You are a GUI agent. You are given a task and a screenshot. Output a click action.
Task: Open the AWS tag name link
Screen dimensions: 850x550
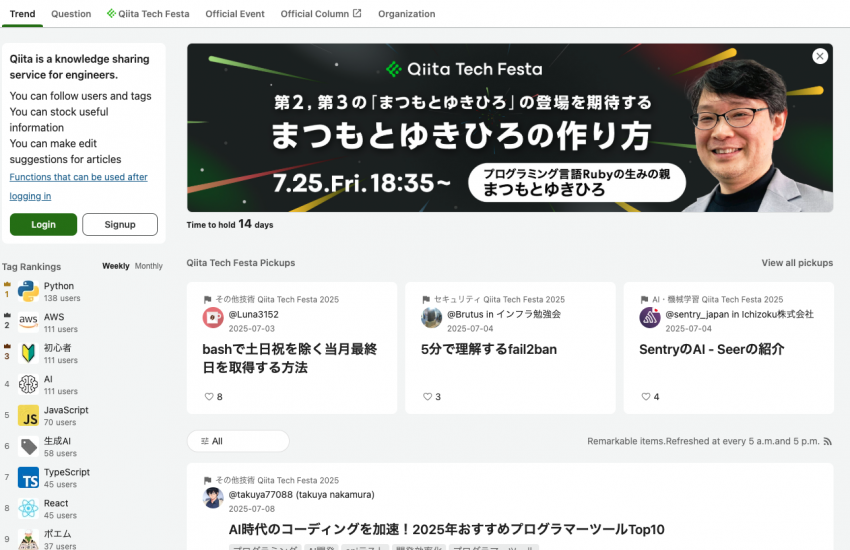click(x=54, y=317)
